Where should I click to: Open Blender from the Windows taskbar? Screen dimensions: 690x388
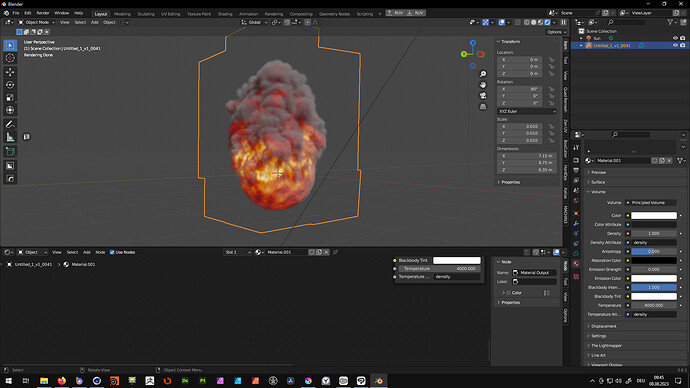tap(378, 381)
